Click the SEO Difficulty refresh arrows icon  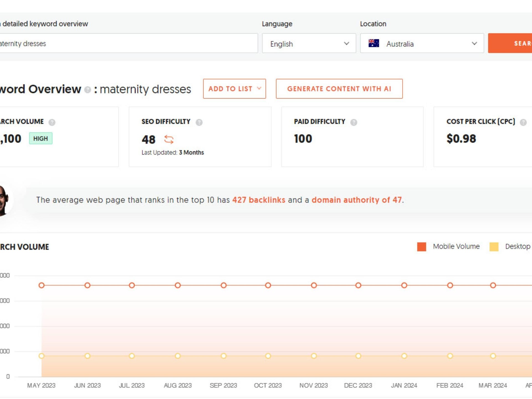click(x=168, y=139)
